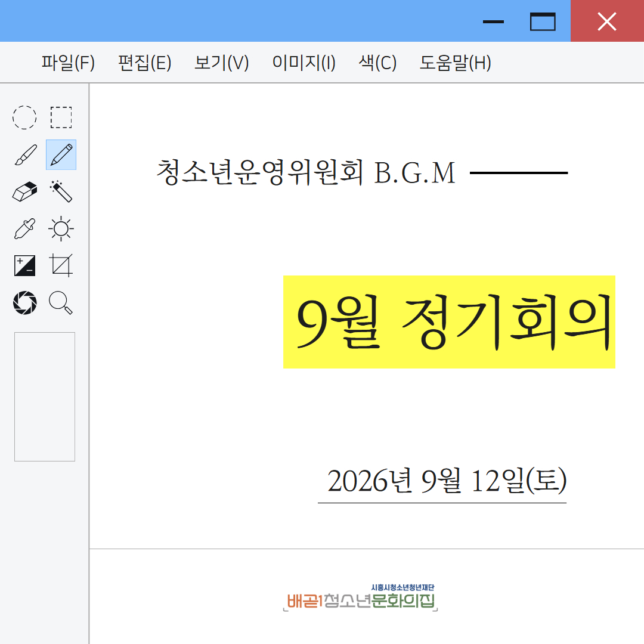Click the empty tool options box

[x=45, y=397]
